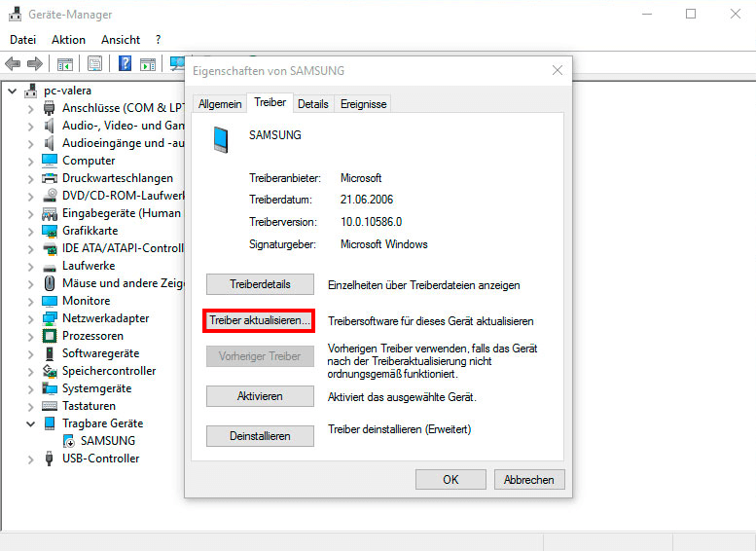This screenshot has height=551, width=756.
Task: Click the Mäuse und andere Zeigegeräte mouse icon
Action: pos(50,283)
